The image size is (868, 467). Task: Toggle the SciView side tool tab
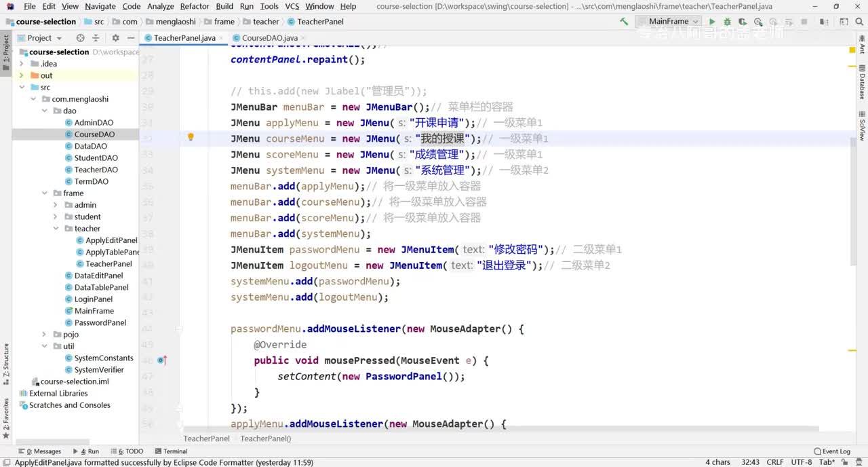862,125
